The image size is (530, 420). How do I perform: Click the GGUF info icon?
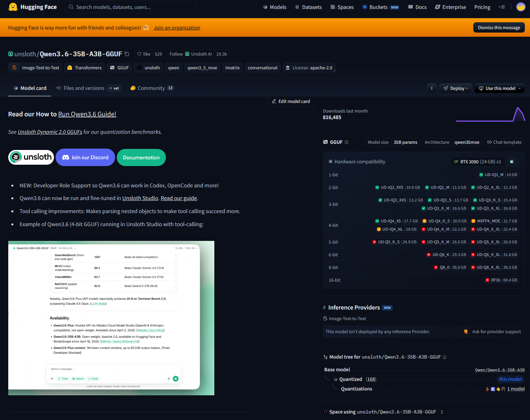pos(347,142)
